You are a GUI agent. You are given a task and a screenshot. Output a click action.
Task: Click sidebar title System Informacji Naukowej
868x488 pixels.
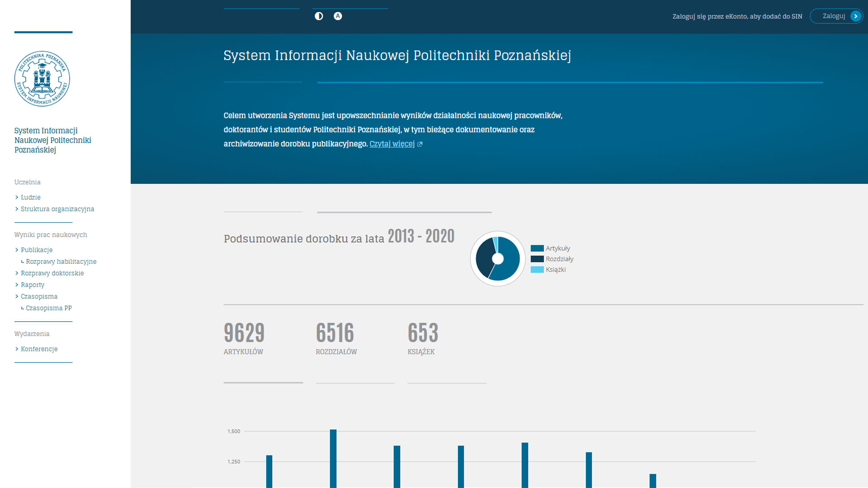click(52, 140)
